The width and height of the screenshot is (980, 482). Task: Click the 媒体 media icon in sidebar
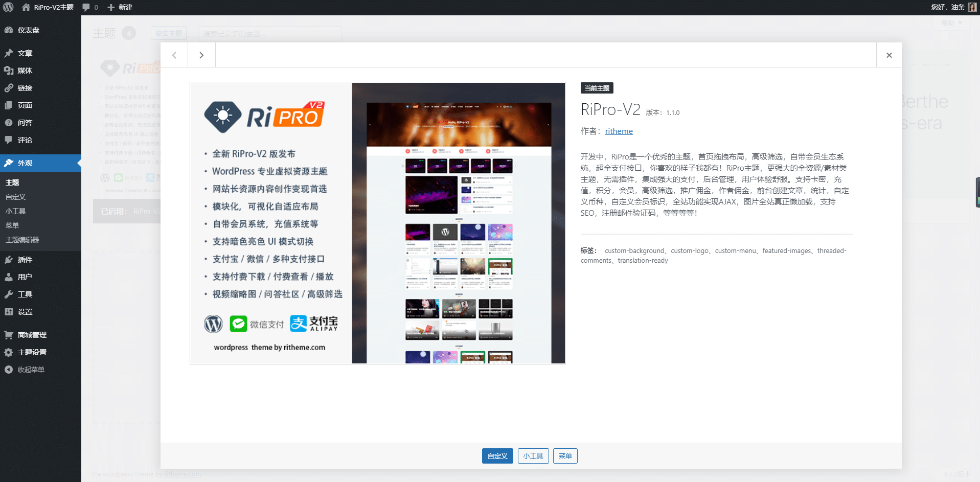pyautogui.click(x=9, y=71)
